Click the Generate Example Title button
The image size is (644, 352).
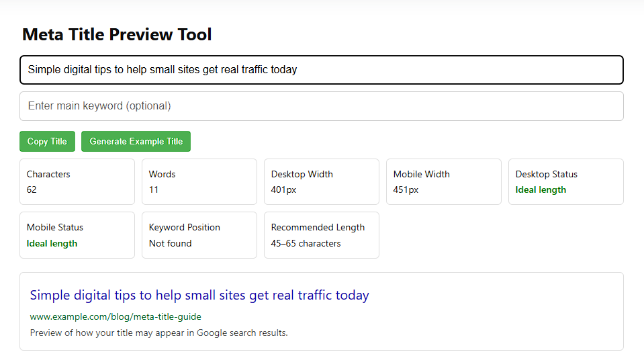point(136,142)
